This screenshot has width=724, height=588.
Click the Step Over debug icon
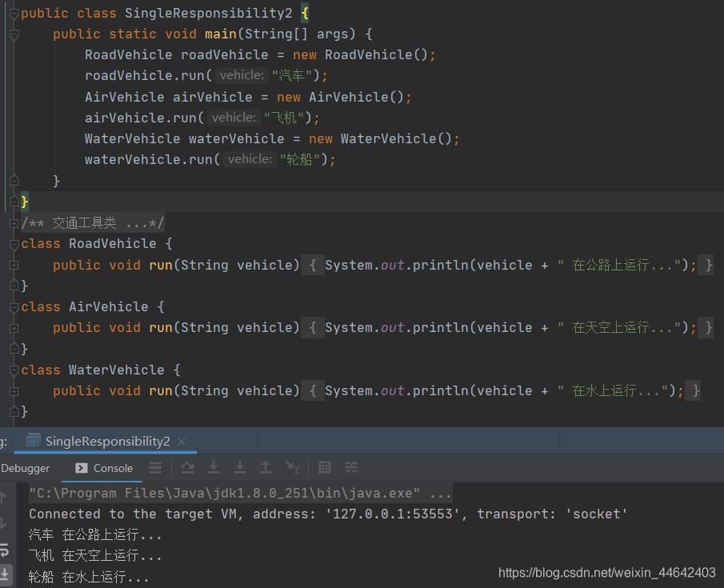(x=187, y=468)
